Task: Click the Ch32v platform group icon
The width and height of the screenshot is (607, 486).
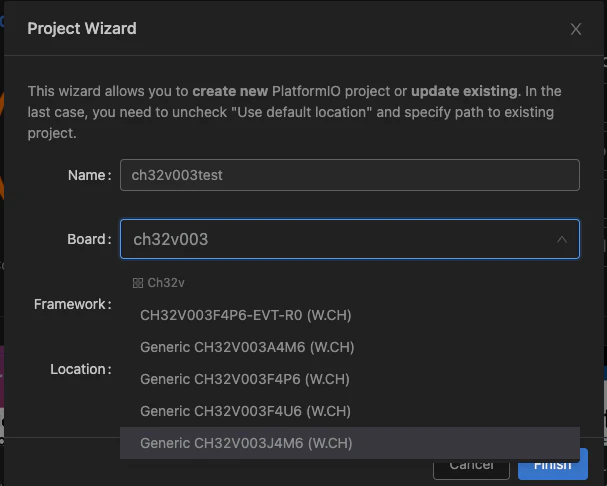Action: pyautogui.click(x=137, y=283)
